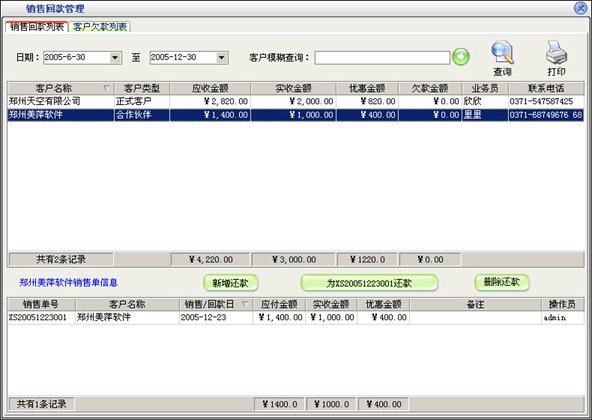The height and width of the screenshot is (420, 592).
Task: Click the sort arrow on 销售/回款日 header
Action: [245, 304]
